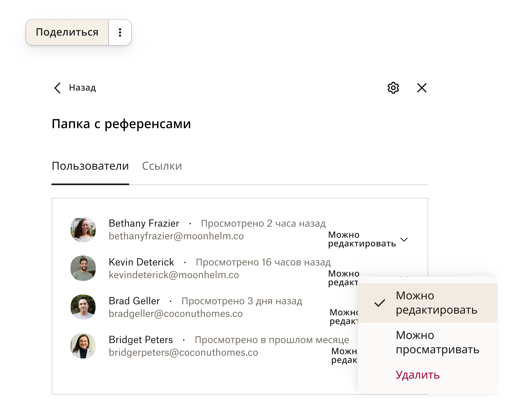Click email bradgeller@coconuthomes.co
This screenshot has height=420, width=521.
176,314
